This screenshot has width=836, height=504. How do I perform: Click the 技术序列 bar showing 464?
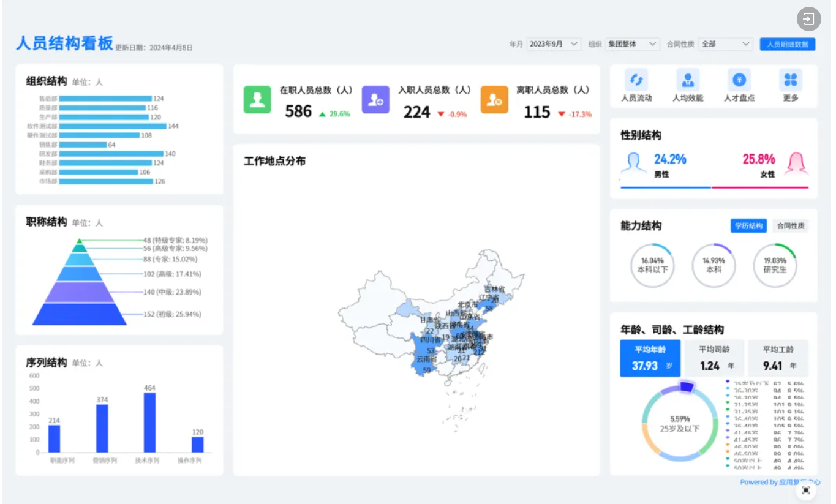[x=149, y=423]
